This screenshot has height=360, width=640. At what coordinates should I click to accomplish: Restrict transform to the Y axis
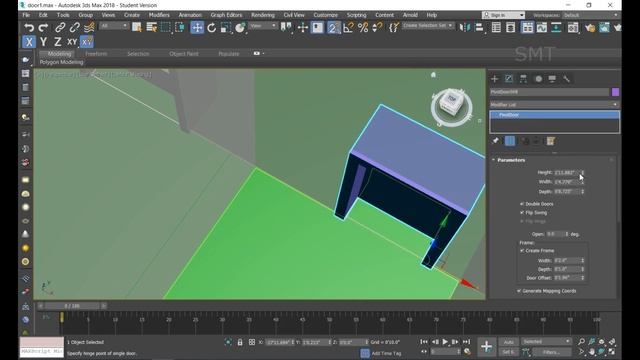click(43, 42)
